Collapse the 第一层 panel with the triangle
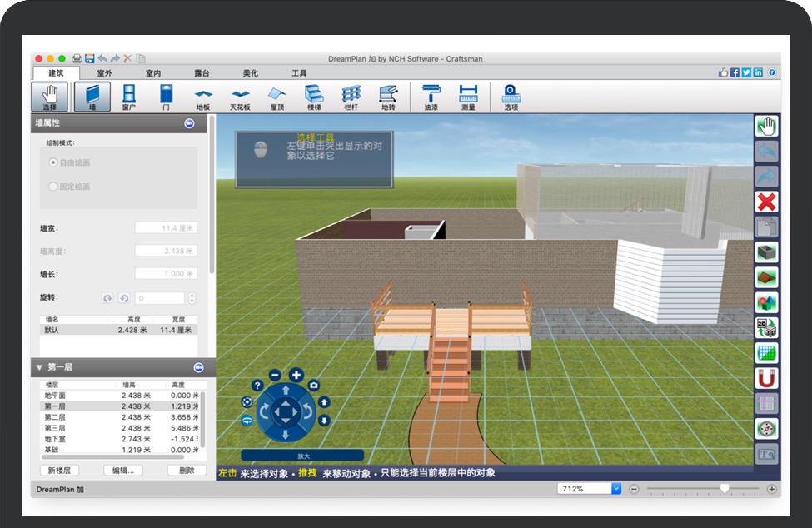The height and width of the screenshot is (528, 812). coord(39,367)
